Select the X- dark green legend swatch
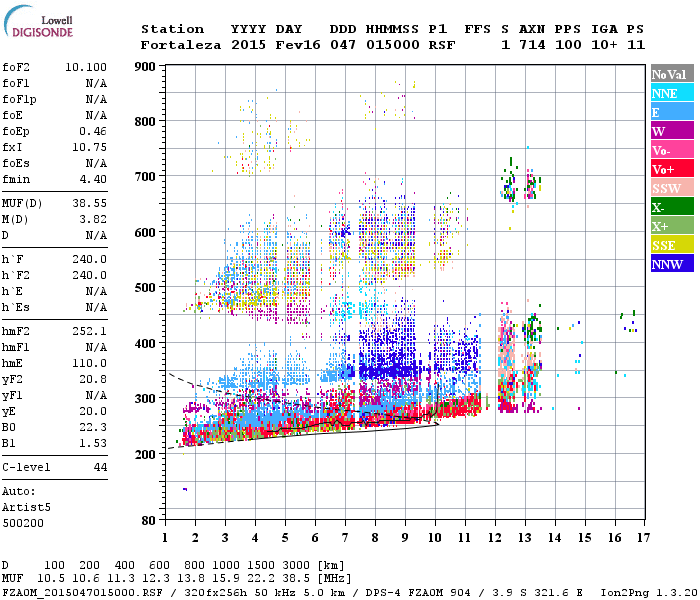700x600 pixels. point(672,207)
